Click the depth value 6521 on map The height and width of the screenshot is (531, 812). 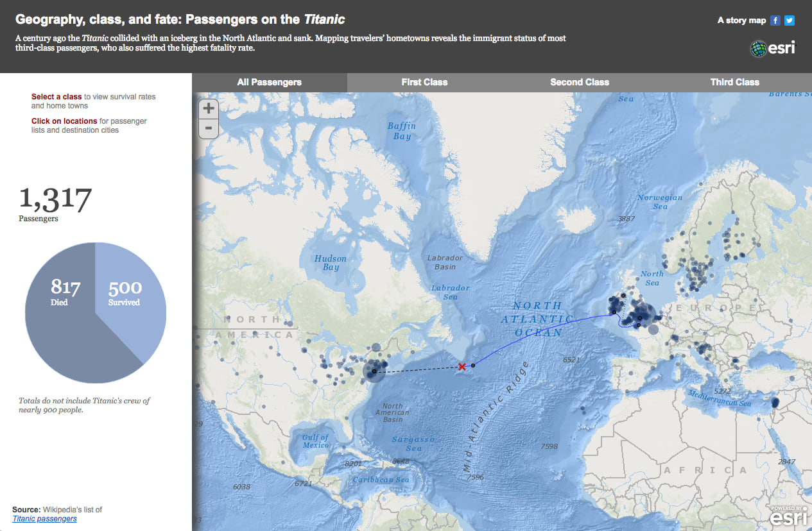point(571,360)
